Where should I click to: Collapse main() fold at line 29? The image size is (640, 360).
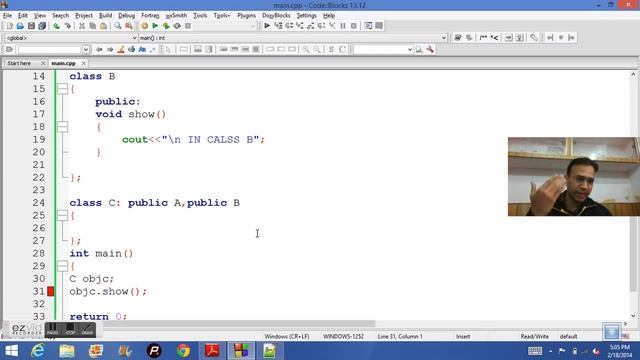[x=62, y=266]
